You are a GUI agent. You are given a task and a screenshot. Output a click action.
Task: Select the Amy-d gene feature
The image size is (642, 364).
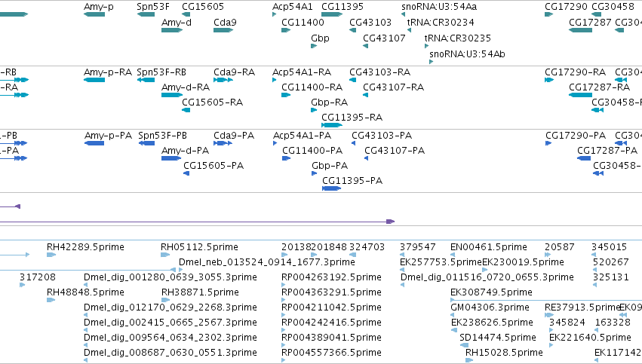coord(172,30)
